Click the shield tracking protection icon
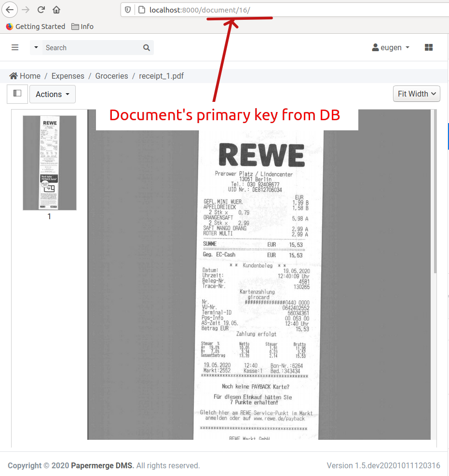 [x=128, y=10]
